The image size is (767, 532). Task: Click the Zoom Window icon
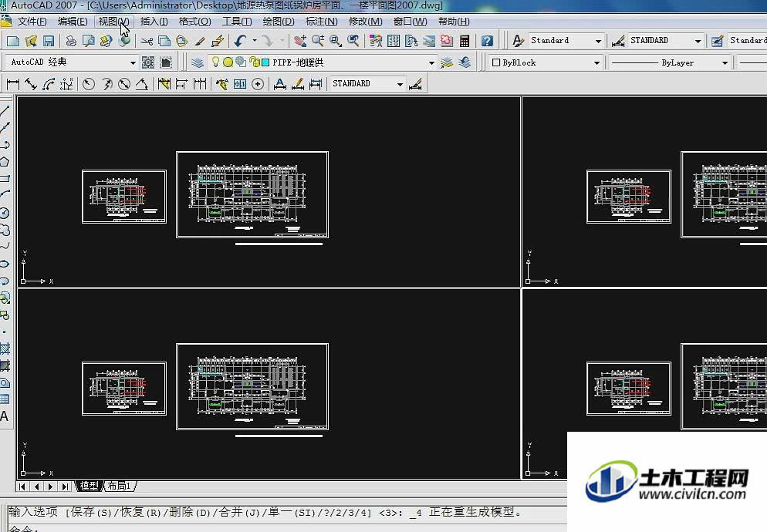click(x=336, y=41)
